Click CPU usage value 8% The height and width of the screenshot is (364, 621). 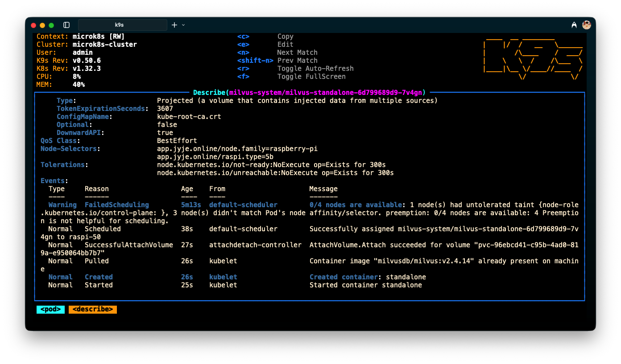(x=77, y=77)
